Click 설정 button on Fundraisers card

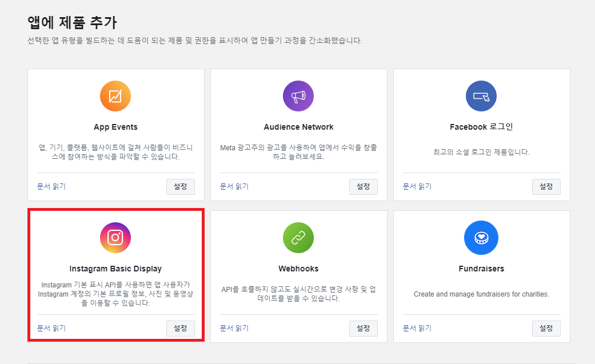click(x=546, y=329)
